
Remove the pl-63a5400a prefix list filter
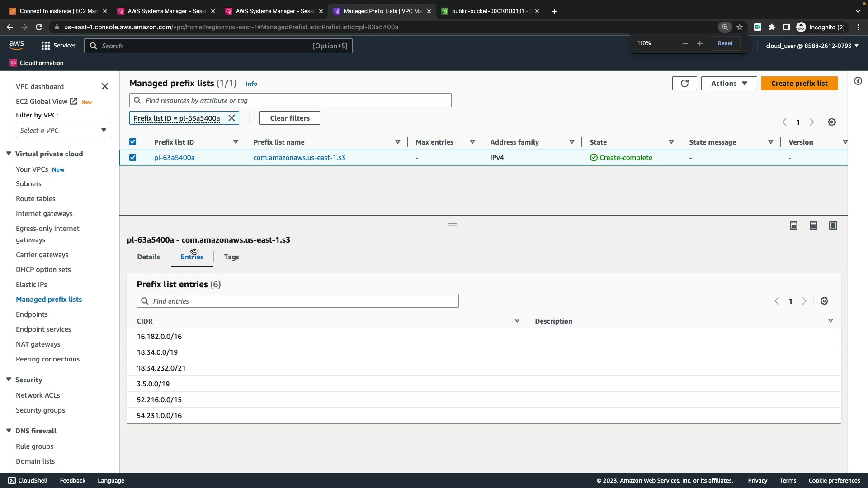[231, 118]
